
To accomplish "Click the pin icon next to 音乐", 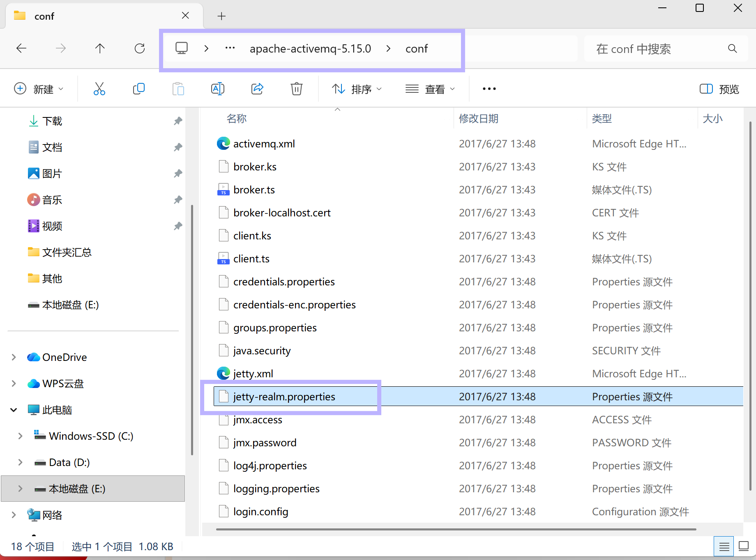I will (x=177, y=200).
